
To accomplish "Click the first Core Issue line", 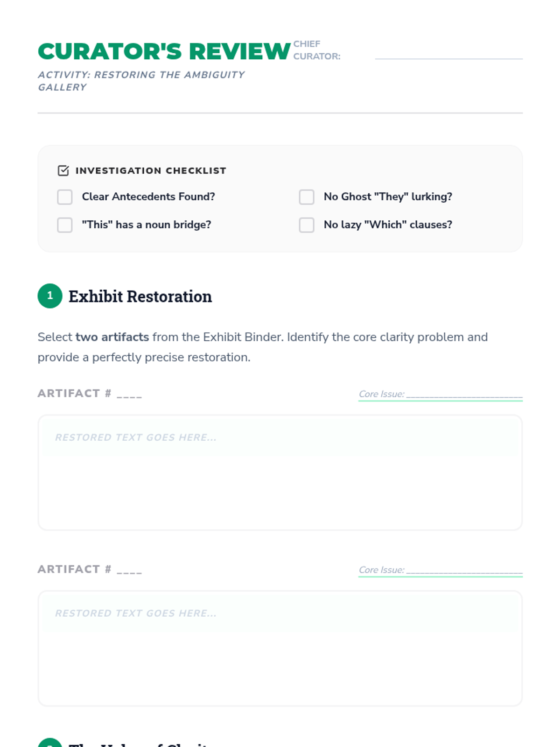I will pos(464,395).
